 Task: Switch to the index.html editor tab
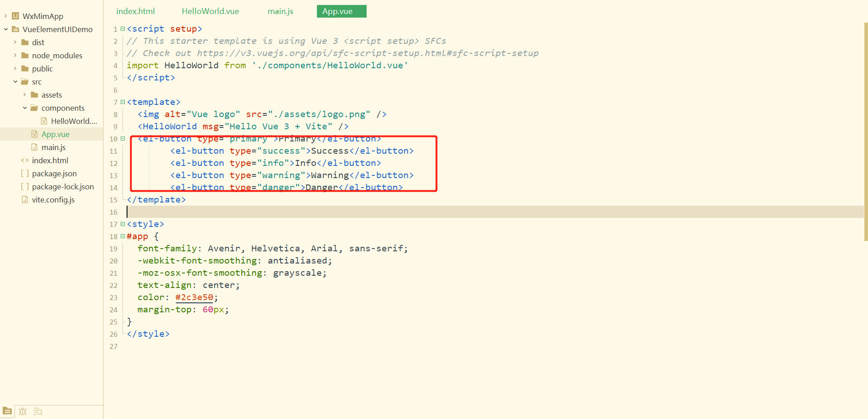pos(135,11)
